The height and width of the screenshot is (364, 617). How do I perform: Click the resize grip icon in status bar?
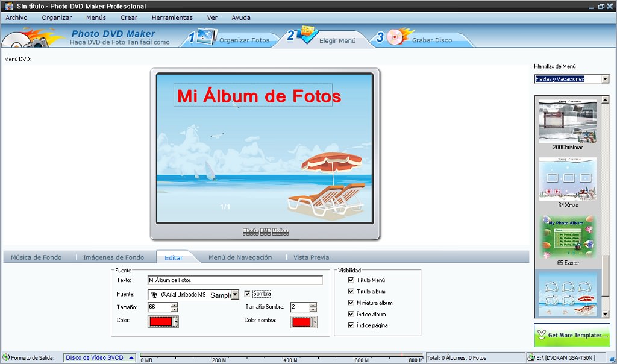612,359
